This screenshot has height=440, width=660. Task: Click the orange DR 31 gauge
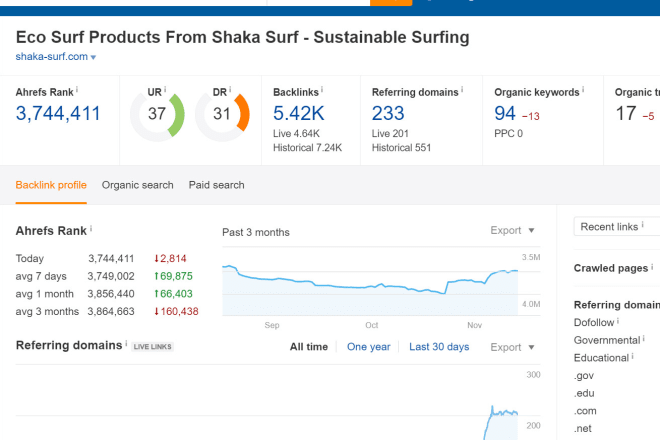pyautogui.click(x=222, y=114)
